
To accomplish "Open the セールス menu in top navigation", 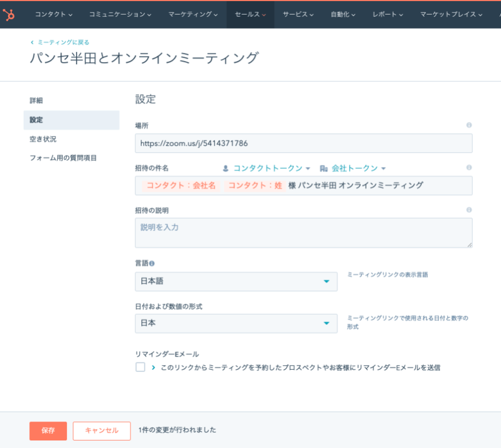I will (x=250, y=15).
